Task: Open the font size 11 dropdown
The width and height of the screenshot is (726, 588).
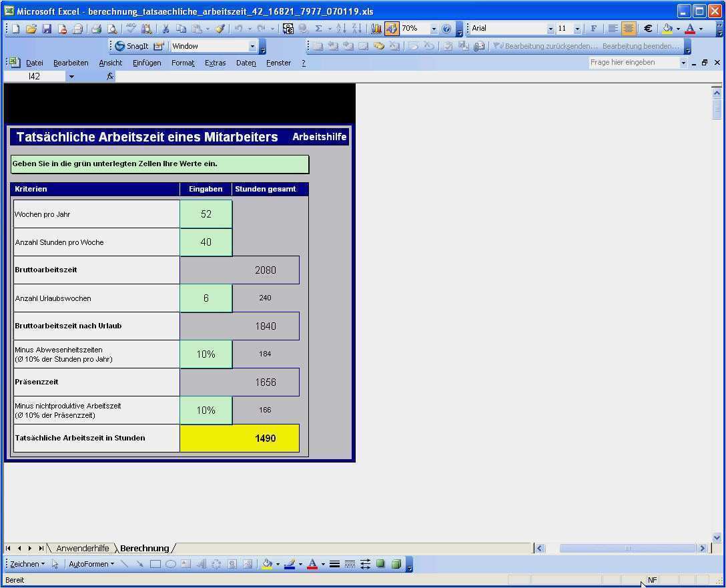Action: 577,29
